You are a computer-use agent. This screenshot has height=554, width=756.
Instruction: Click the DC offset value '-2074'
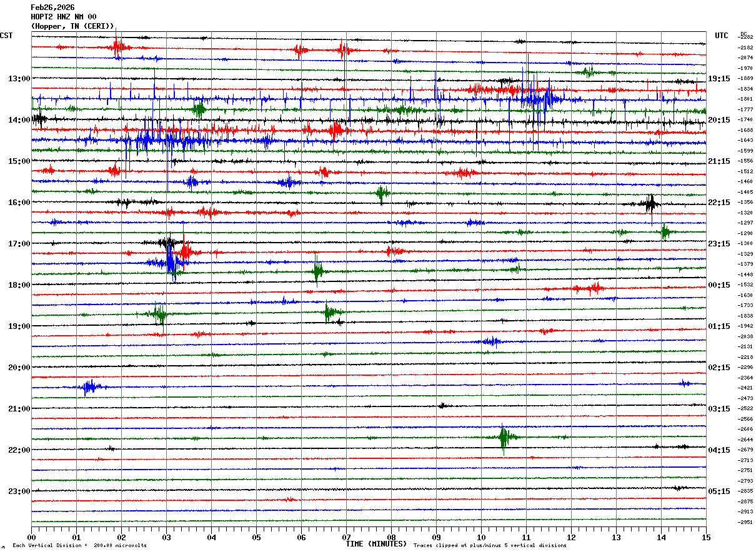(746, 58)
